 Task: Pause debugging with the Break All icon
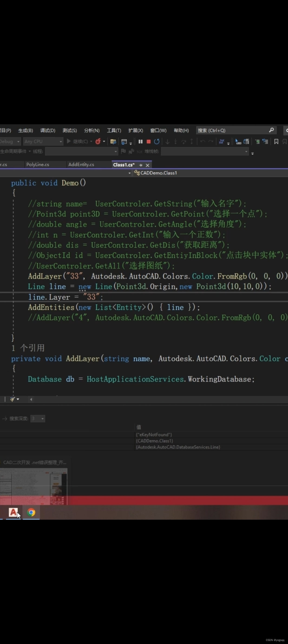[x=141, y=141]
